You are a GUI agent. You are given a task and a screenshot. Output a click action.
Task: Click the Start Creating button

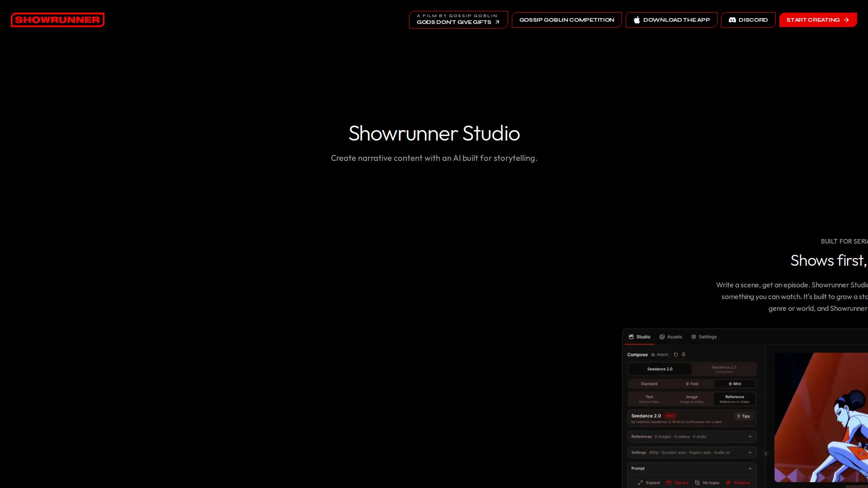818,19
